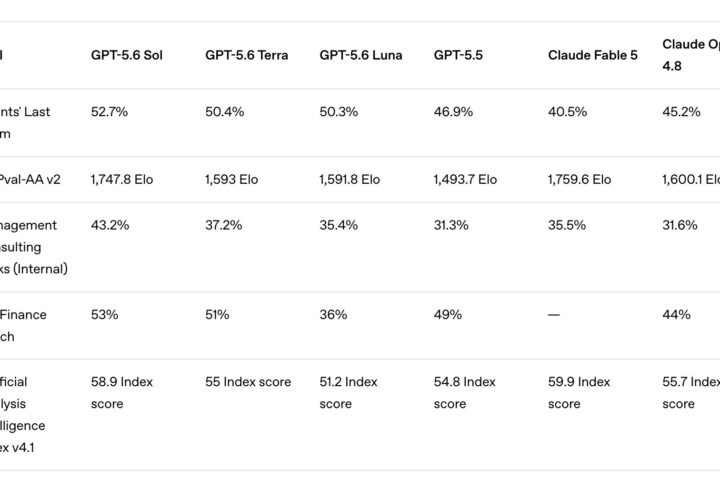Click the GPT-5.6 Luna column header

361,55
